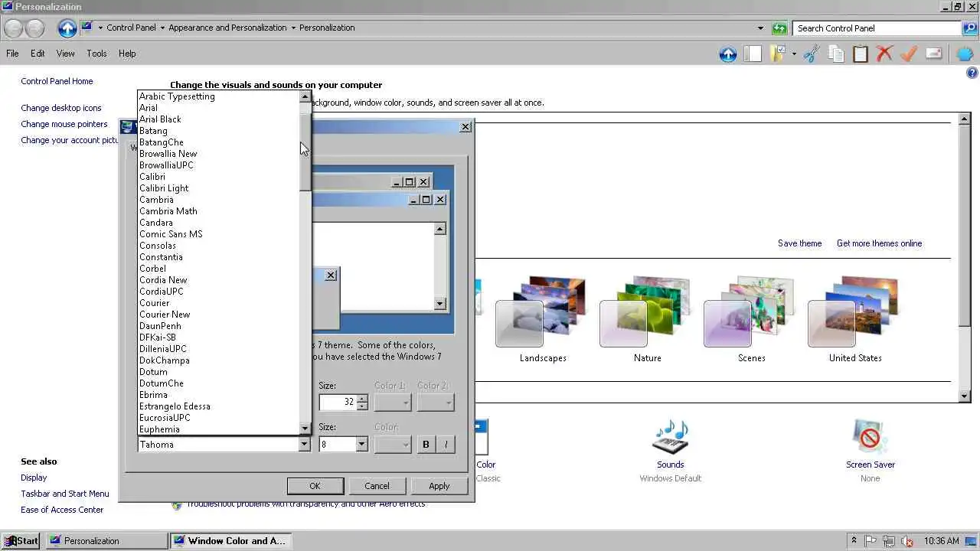Expand the Appearance and Personalization breadcrumb arrow

pyautogui.click(x=293, y=28)
